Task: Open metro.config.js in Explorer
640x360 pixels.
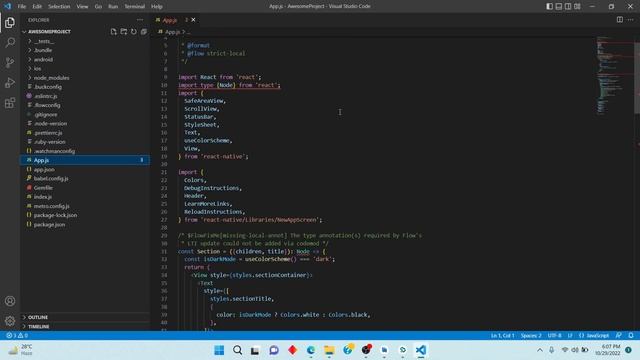Action: [x=51, y=206]
